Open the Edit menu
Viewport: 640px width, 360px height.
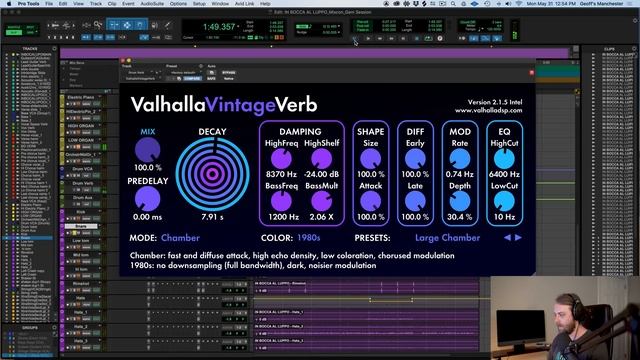[63, 4]
